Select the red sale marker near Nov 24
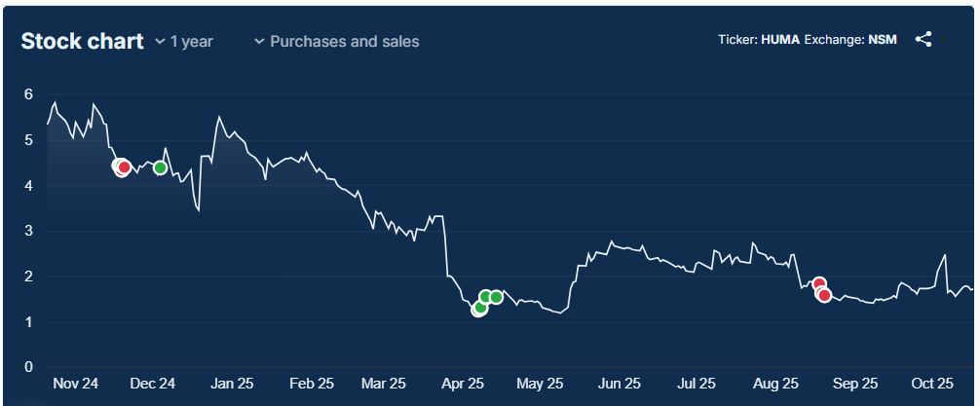The width and height of the screenshot is (980, 406). 124,167
